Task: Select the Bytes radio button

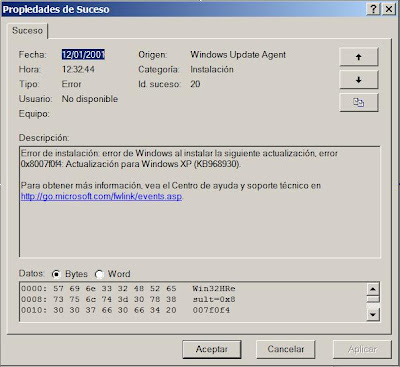Action: coord(56,274)
